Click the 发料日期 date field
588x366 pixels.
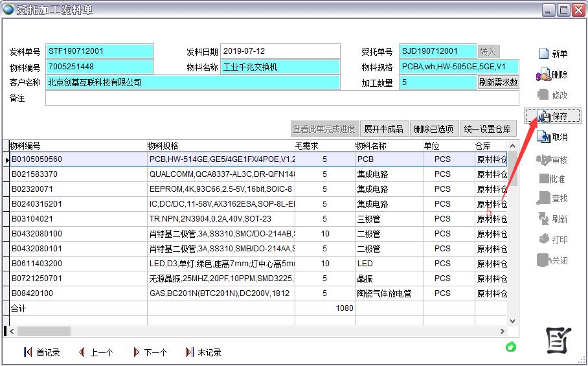[x=280, y=51]
